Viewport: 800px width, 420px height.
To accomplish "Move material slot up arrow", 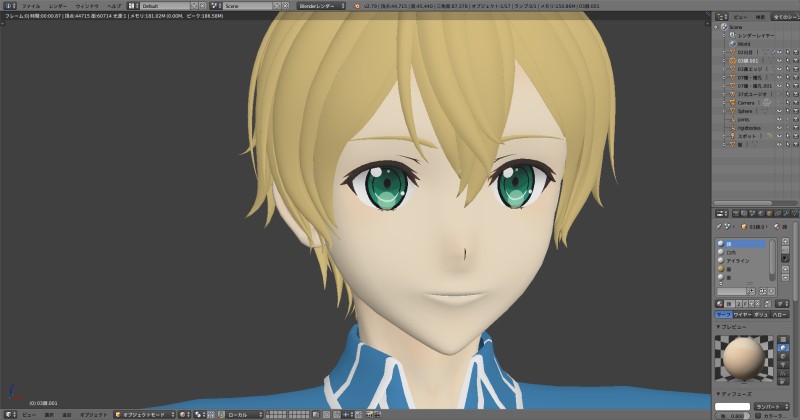I will click(786, 268).
